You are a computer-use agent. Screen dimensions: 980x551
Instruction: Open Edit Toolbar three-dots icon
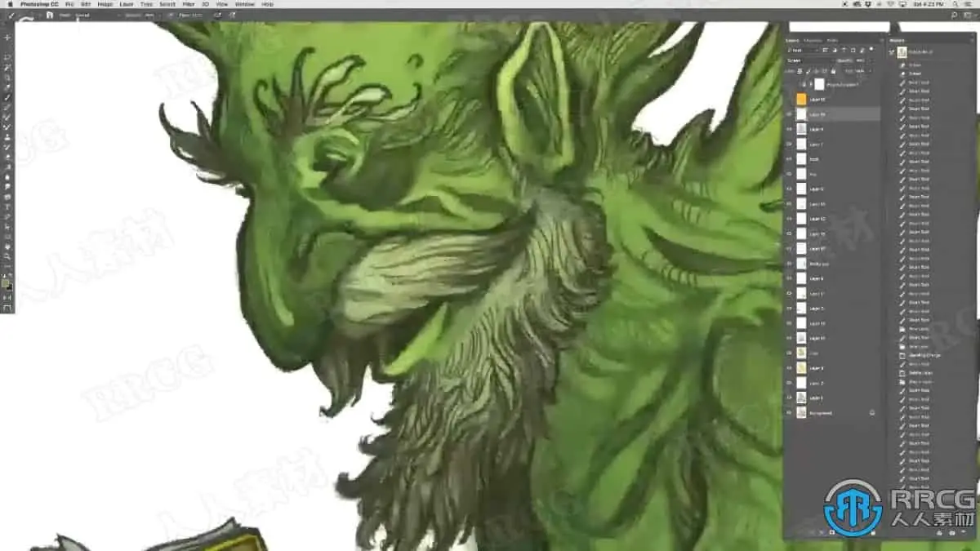pyautogui.click(x=7, y=266)
